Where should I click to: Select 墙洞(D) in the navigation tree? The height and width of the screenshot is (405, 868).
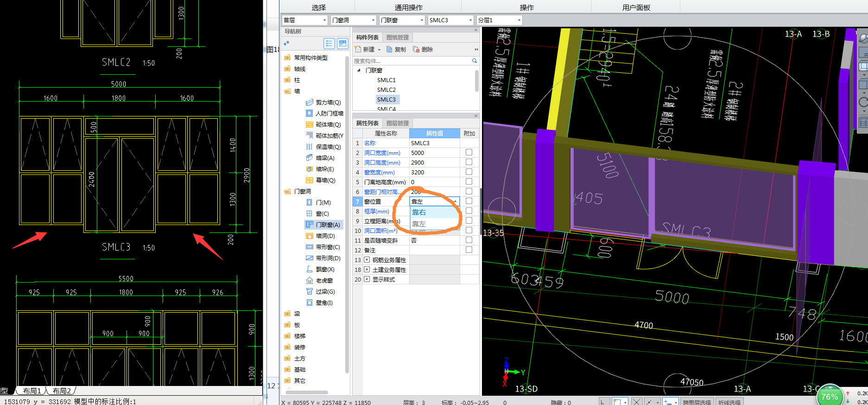(320, 236)
